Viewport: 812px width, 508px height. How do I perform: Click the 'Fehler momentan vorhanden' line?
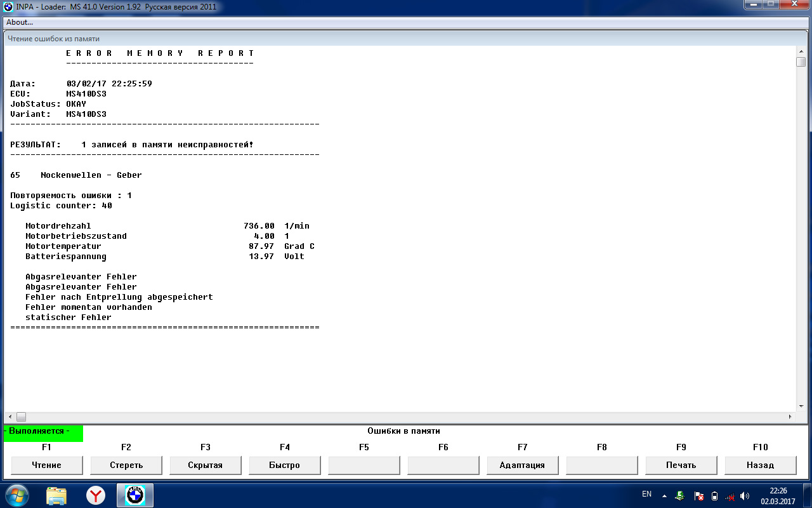point(89,307)
